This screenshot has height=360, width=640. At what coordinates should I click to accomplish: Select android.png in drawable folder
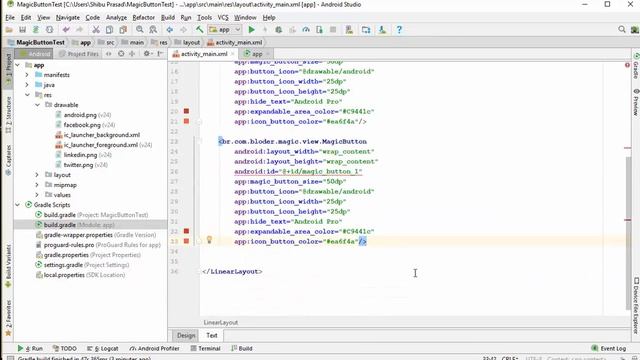tap(80, 115)
